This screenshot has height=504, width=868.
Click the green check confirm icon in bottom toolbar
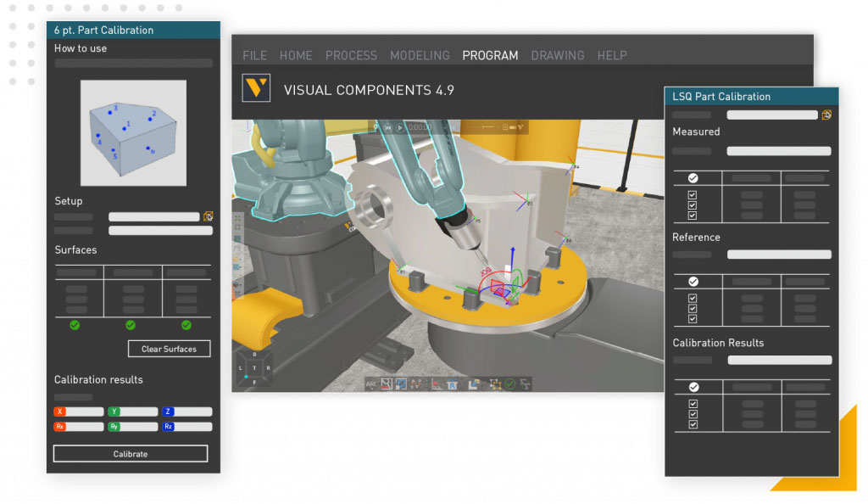509,384
